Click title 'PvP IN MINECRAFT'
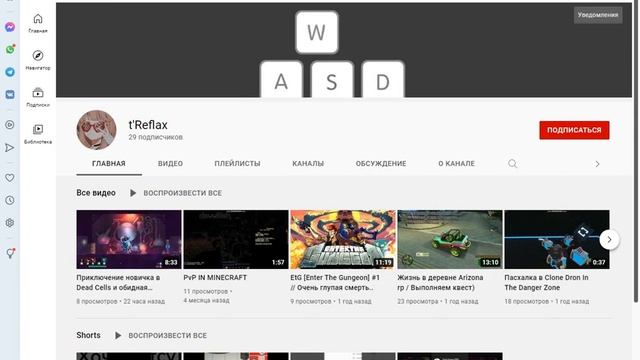The width and height of the screenshot is (640, 360). pyautogui.click(x=215, y=278)
